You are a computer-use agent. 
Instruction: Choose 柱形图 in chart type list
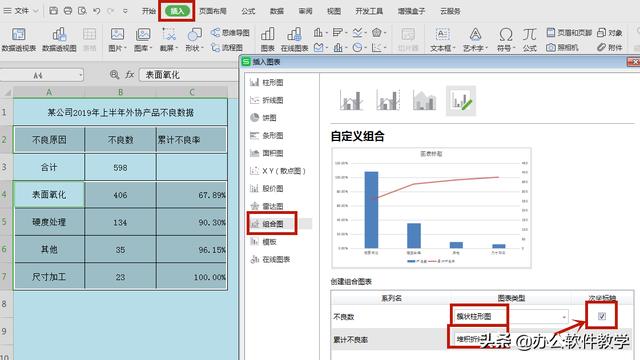coord(267,82)
